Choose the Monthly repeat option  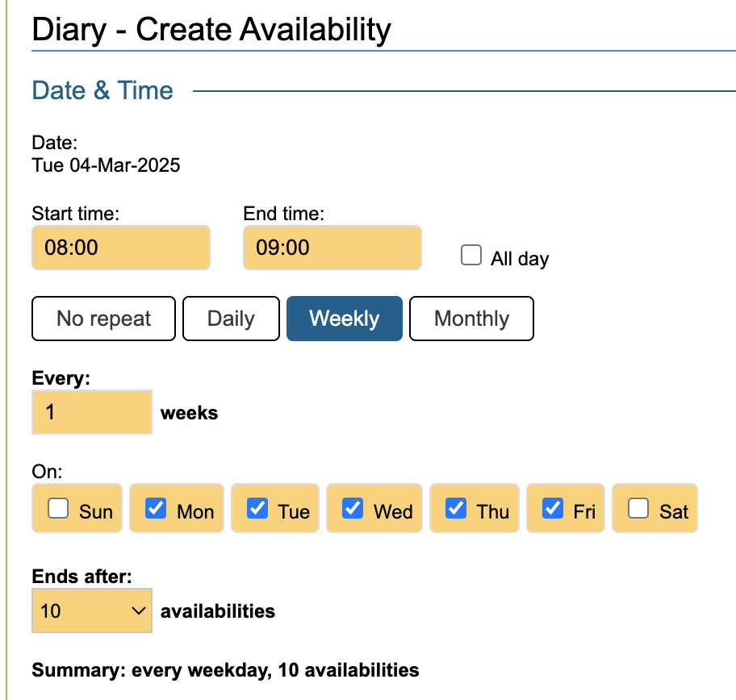coord(471,319)
